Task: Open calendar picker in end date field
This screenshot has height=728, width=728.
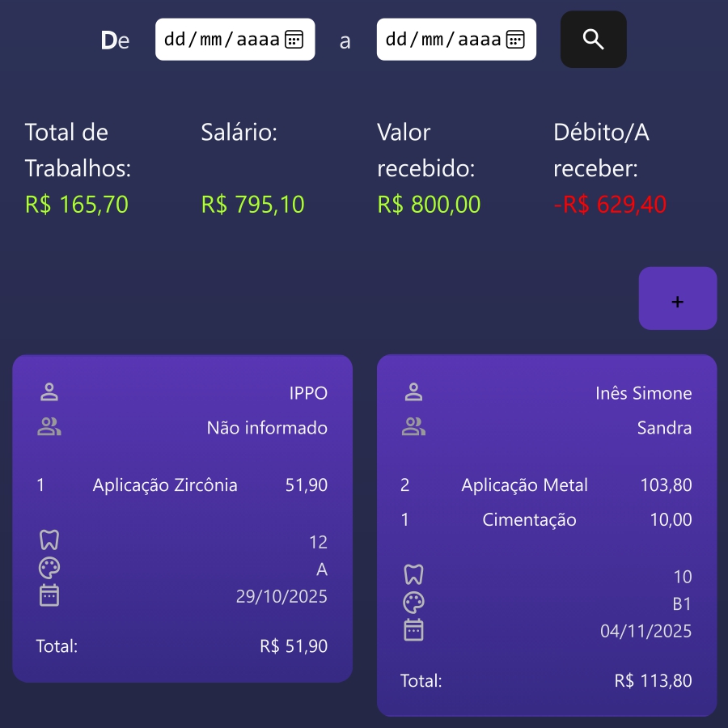Action: tap(515, 40)
